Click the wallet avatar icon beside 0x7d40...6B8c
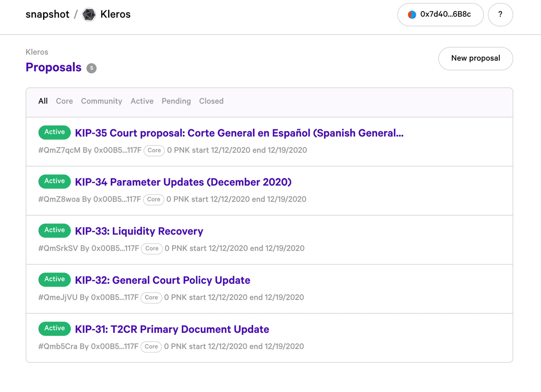Screen dimensions: 541x392 (412, 15)
